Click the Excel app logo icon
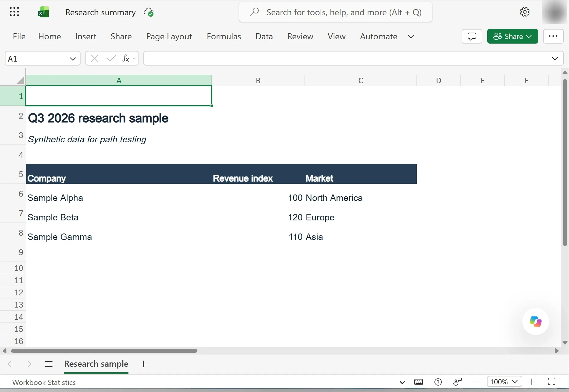The image size is (569, 392). tap(43, 12)
